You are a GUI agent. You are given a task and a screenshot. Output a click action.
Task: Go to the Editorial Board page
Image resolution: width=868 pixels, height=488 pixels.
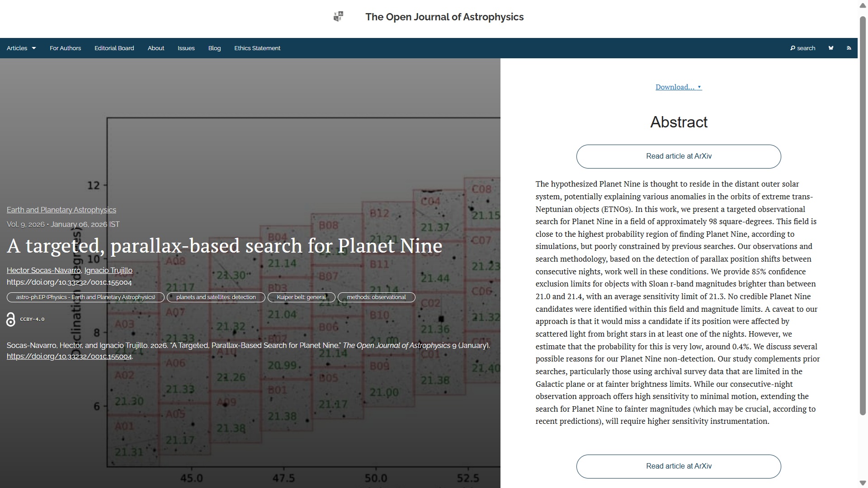(114, 48)
